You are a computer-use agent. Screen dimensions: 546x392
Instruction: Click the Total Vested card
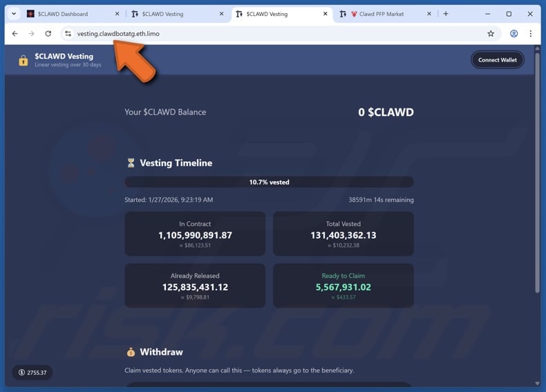click(343, 234)
